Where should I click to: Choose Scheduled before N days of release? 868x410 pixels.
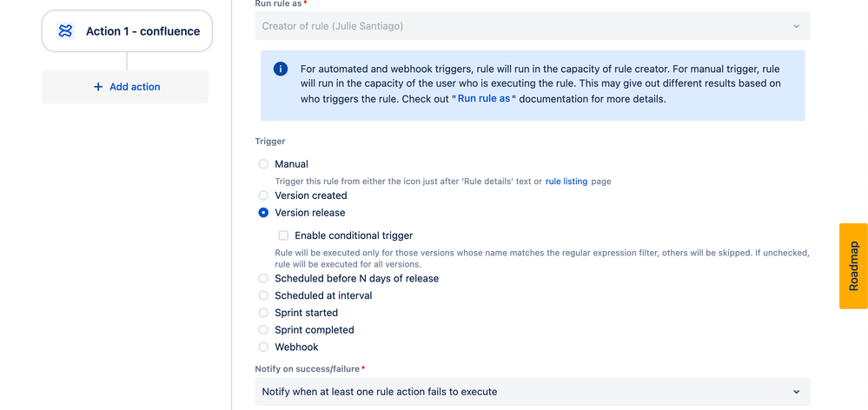[x=263, y=278]
